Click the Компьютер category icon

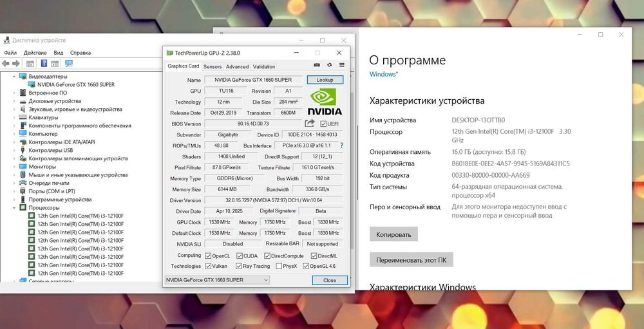(x=23, y=134)
